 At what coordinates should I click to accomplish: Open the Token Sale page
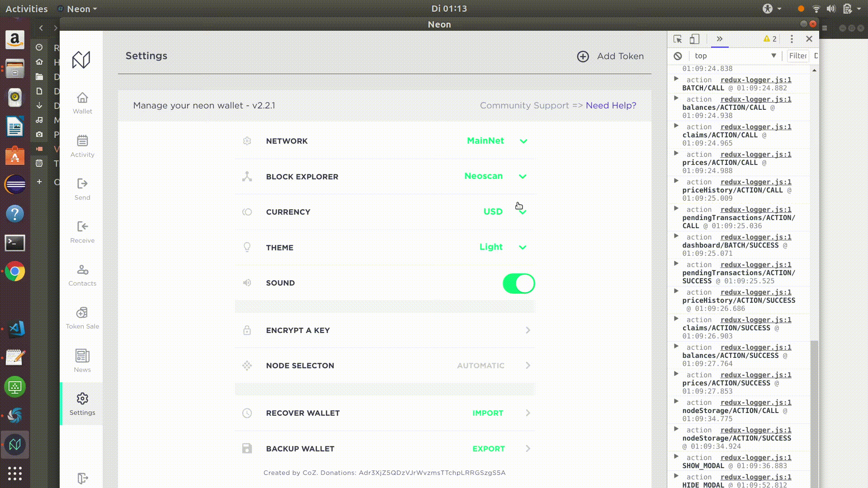pos(82,318)
